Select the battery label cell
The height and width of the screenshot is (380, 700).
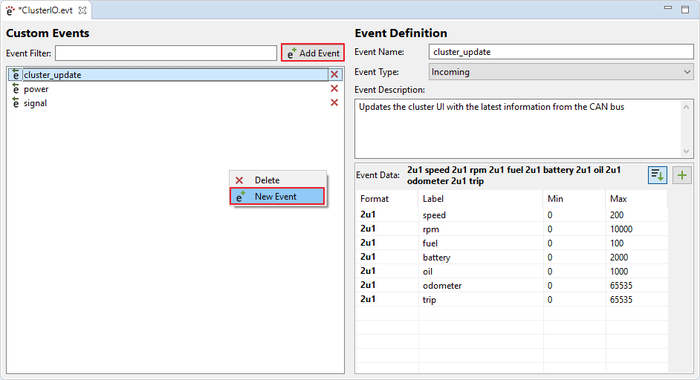(481, 257)
